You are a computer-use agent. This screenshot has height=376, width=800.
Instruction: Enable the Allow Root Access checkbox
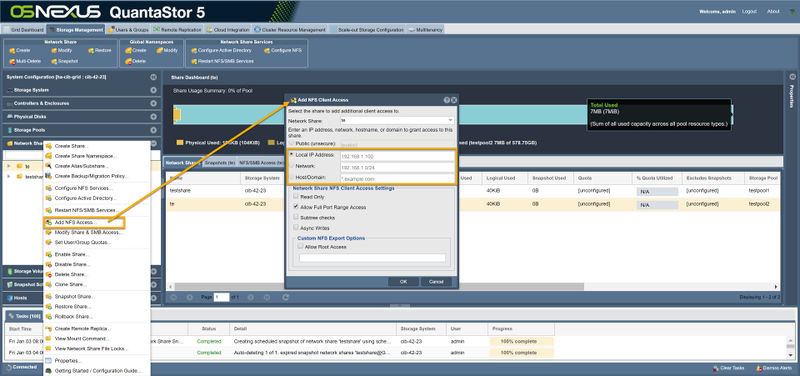point(301,246)
